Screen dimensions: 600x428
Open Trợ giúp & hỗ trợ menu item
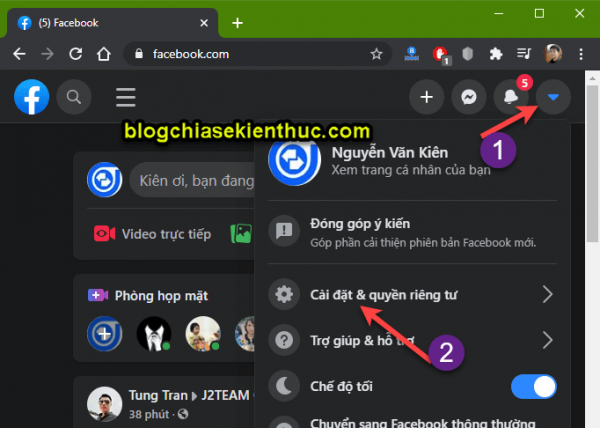(x=412, y=340)
